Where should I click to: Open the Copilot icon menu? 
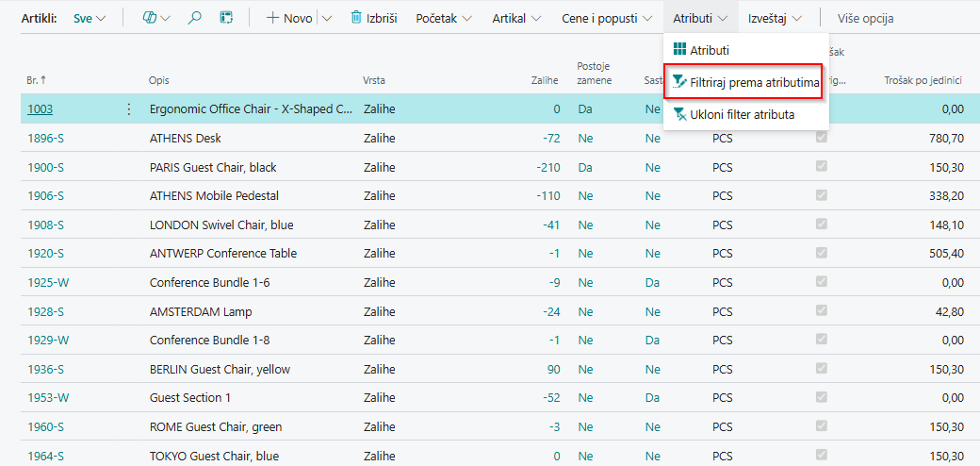tap(155, 18)
